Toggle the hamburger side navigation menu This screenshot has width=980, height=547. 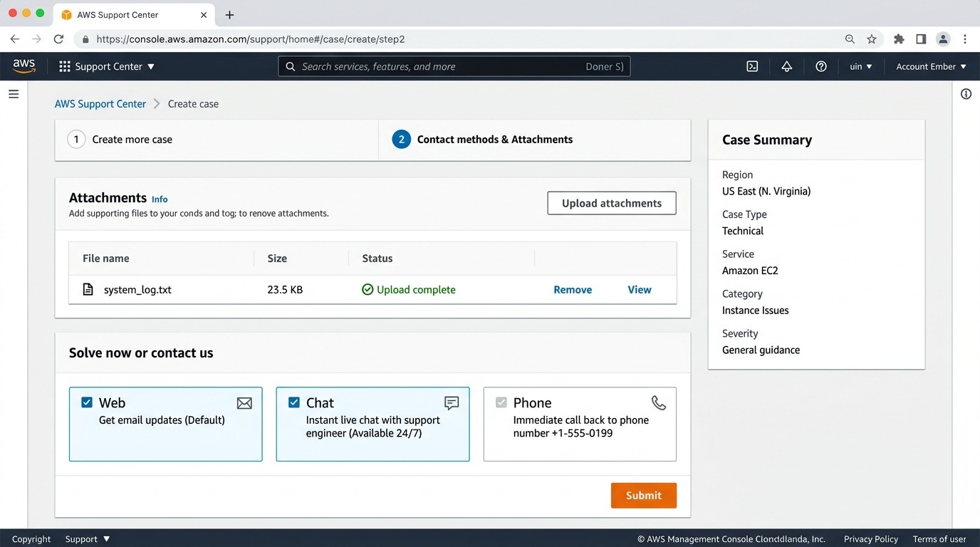click(x=14, y=94)
